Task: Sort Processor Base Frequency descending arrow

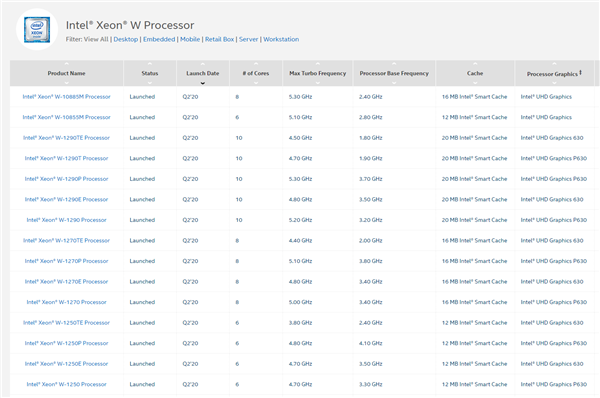Action: pyautogui.click(x=394, y=83)
